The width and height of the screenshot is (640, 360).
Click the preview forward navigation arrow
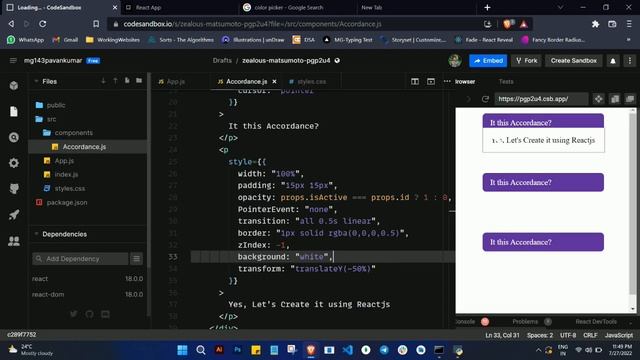[469, 99]
